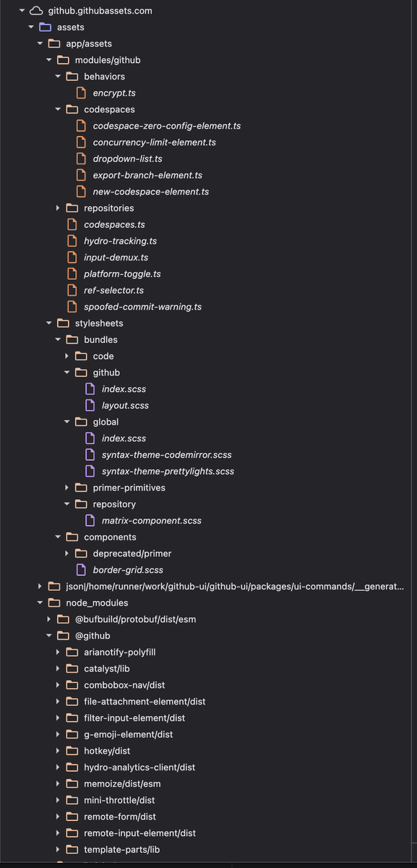Expand the combobox-nav/dist folder arrow

(58, 685)
